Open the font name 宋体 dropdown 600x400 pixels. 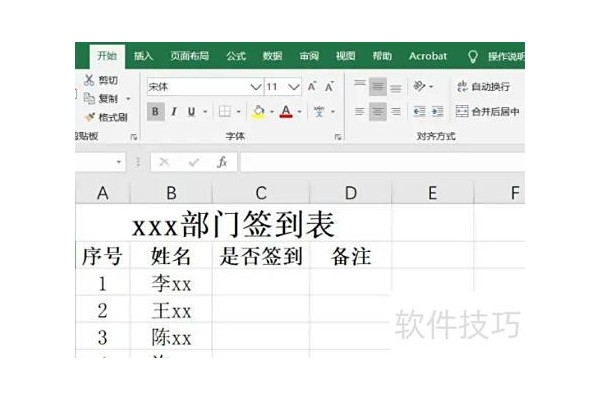256,87
